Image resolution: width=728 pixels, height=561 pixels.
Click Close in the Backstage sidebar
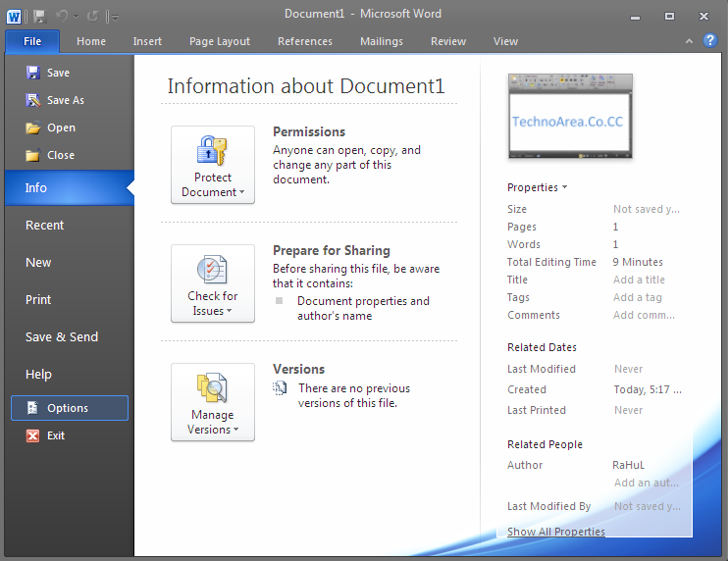point(50,155)
